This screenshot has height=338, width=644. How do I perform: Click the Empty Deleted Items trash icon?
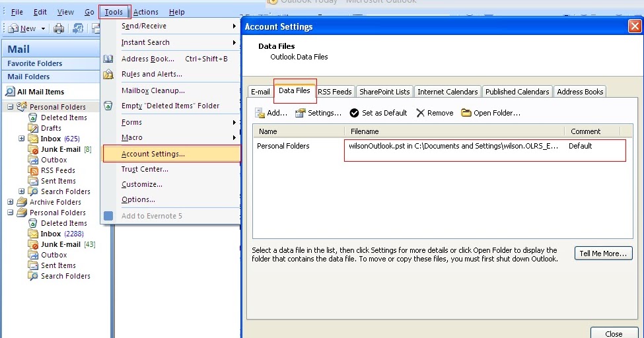pyautogui.click(x=108, y=106)
